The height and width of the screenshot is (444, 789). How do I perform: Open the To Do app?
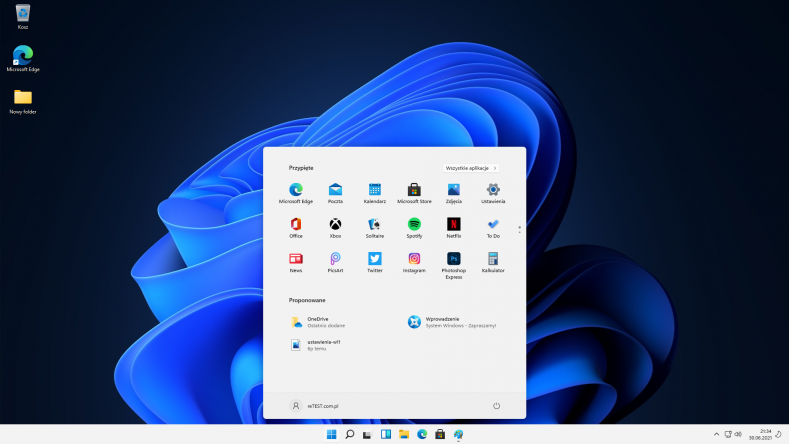coord(493,228)
